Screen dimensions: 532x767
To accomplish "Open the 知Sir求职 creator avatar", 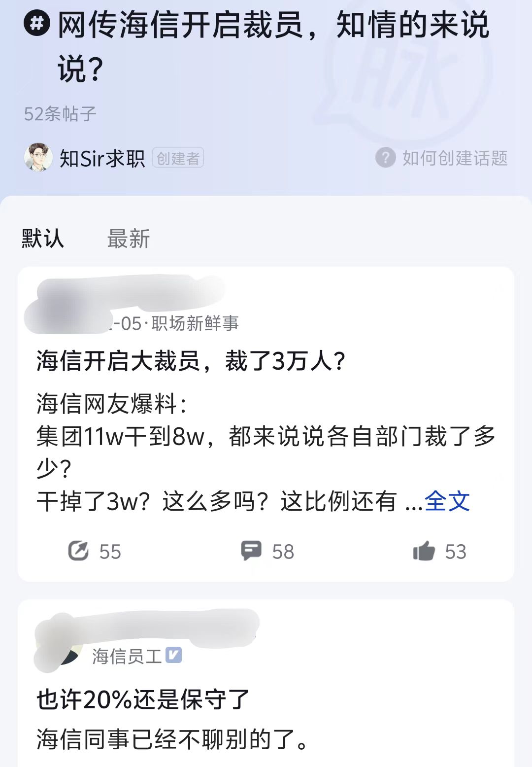I will (x=38, y=158).
